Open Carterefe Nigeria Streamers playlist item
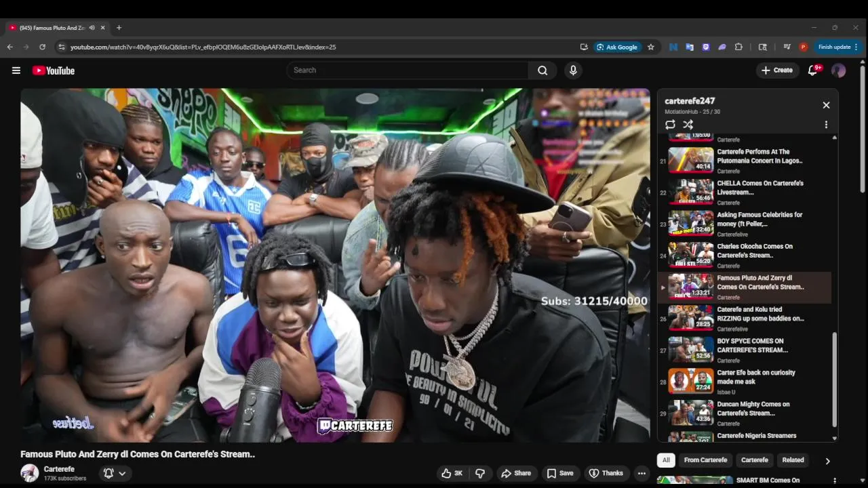868x488 pixels. coord(745,436)
